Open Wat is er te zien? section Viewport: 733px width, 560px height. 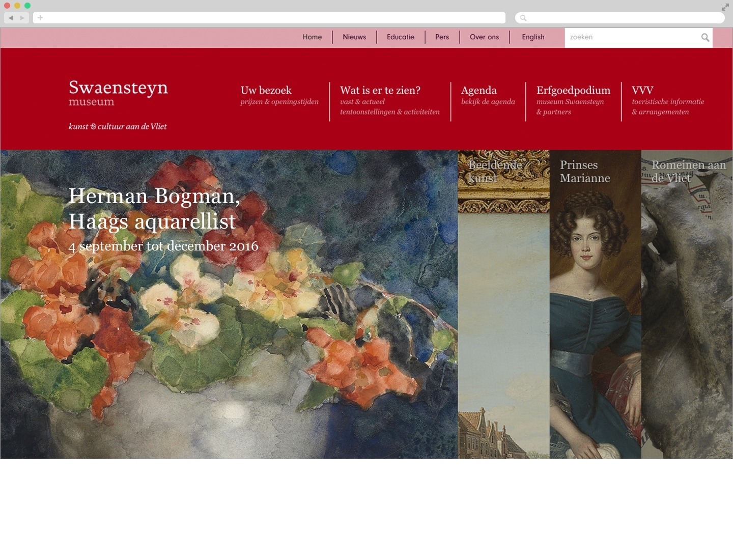pyautogui.click(x=390, y=100)
